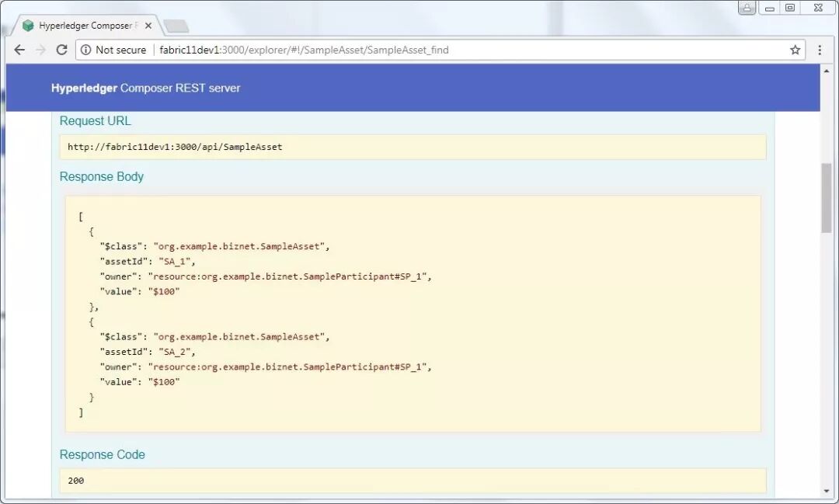This screenshot has height=504, width=839.
Task: Click the "value": "$100" line under SA_1
Action: pyautogui.click(x=140, y=291)
